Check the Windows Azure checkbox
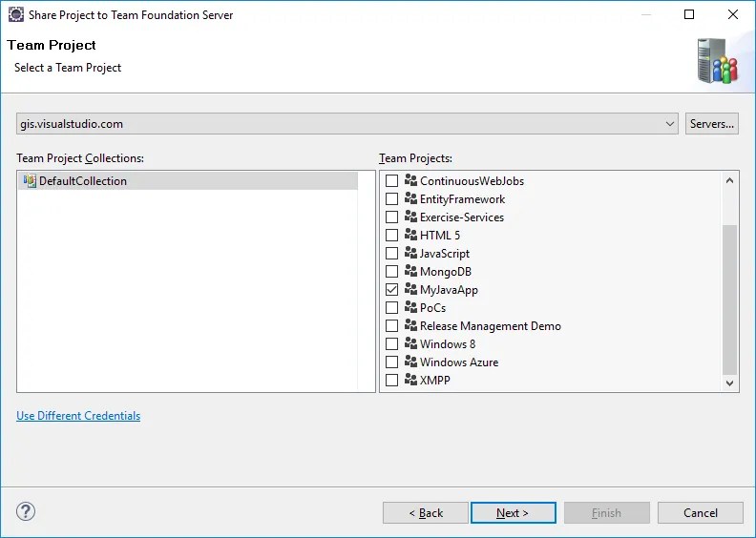756x538 pixels. pyautogui.click(x=392, y=362)
